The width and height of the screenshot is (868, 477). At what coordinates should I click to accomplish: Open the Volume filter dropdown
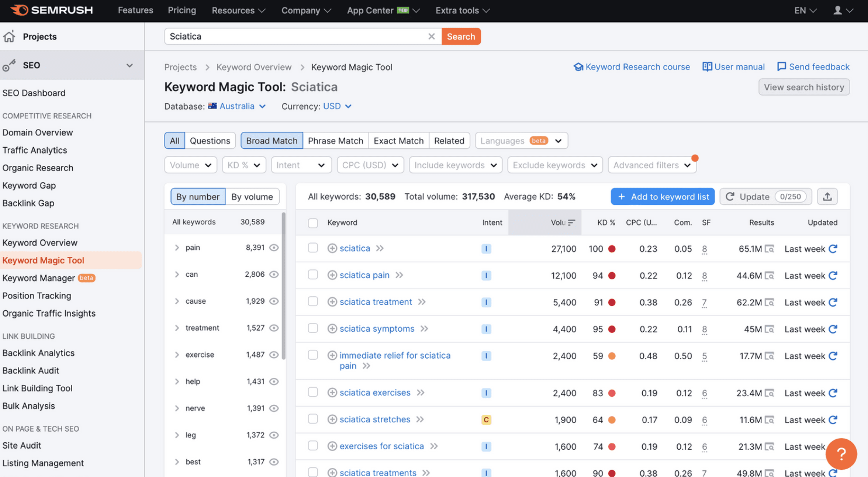[190, 165]
